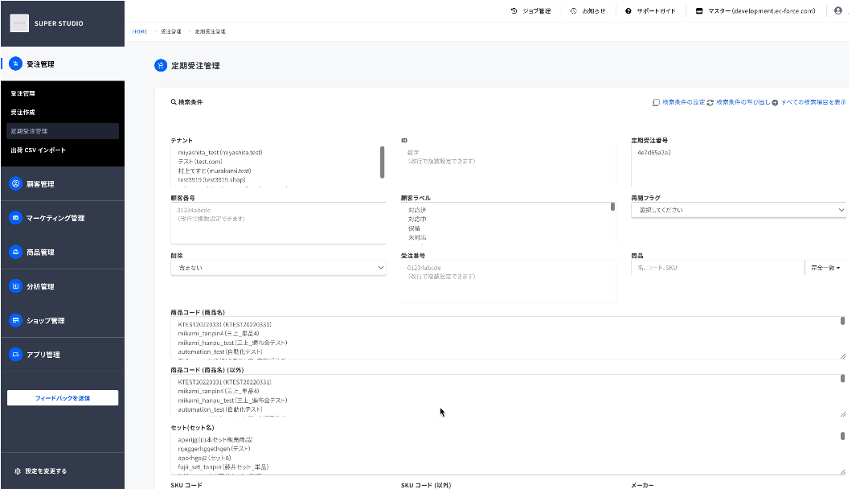Click 検索条件の呼び出し link
The image size is (868, 489).
pyautogui.click(x=743, y=102)
